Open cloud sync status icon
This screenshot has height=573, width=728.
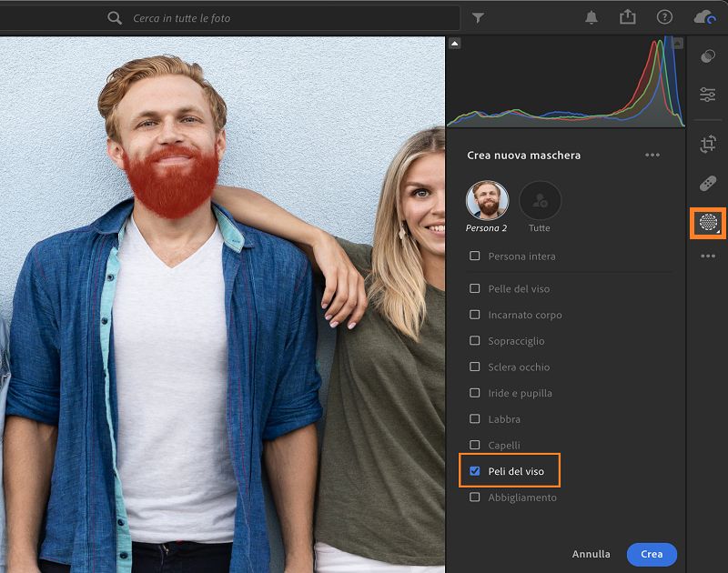(x=704, y=17)
